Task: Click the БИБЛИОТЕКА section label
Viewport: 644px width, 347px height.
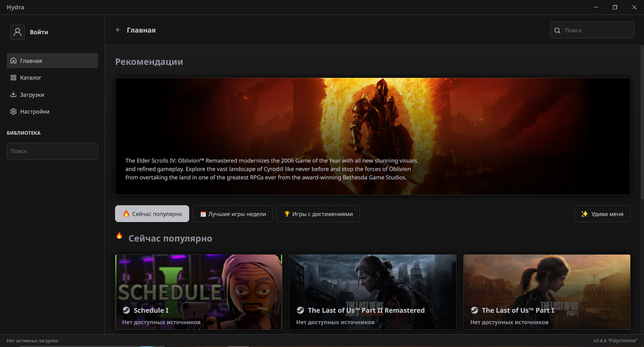Action: [24, 133]
